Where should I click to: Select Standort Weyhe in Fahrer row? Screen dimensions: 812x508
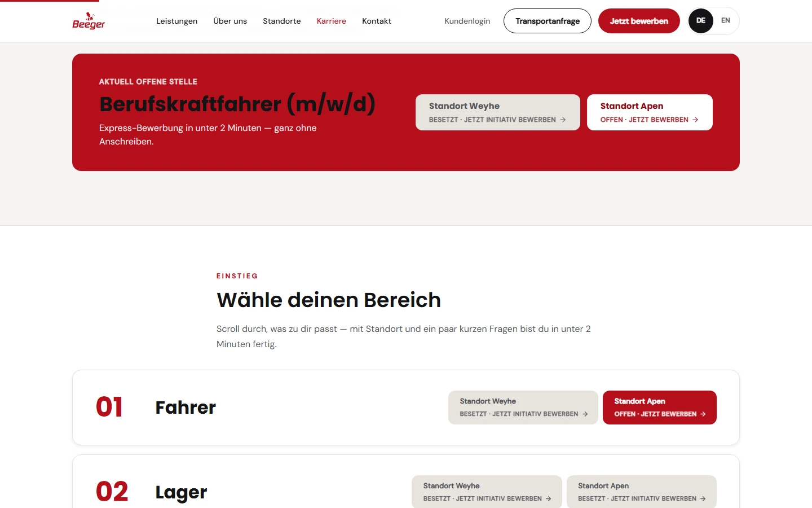(x=523, y=408)
